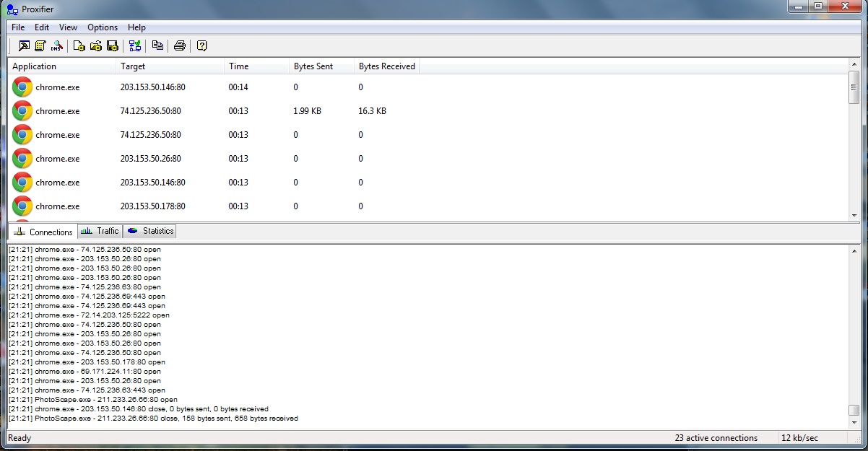
Task: Open the File menu
Action: [x=18, y=27]
